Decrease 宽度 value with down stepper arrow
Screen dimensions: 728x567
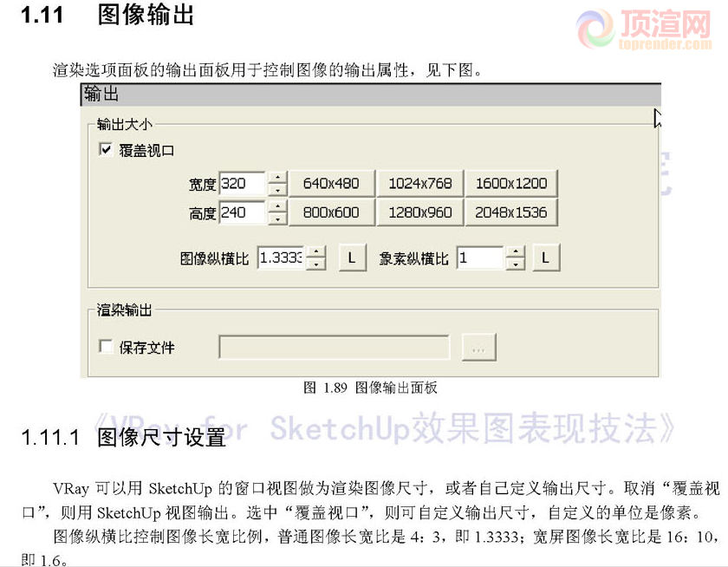pos(277,190)
